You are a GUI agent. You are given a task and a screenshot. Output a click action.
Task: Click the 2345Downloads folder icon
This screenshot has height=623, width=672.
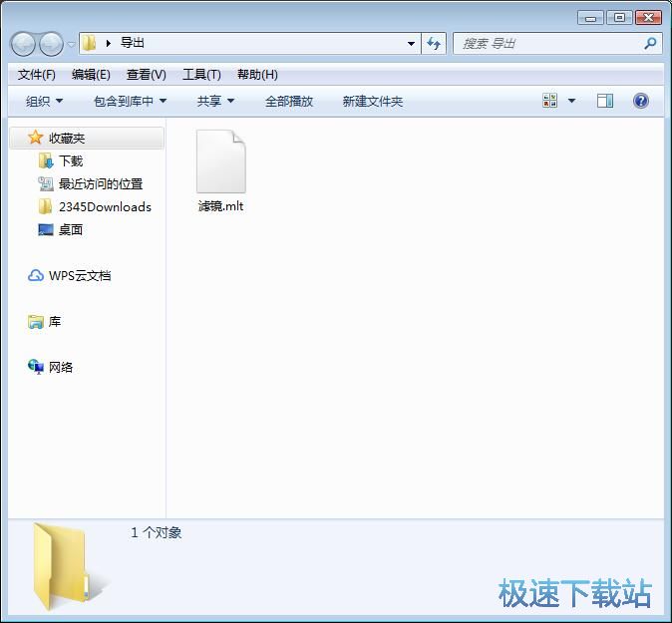(46, 207)
